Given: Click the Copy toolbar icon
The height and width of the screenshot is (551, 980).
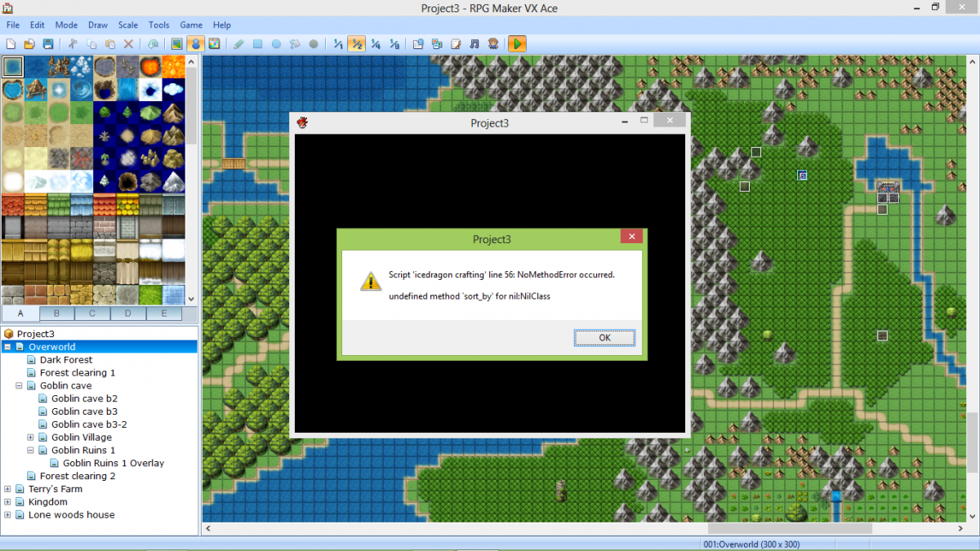Looking at the screenshot, I should point(91,44).
